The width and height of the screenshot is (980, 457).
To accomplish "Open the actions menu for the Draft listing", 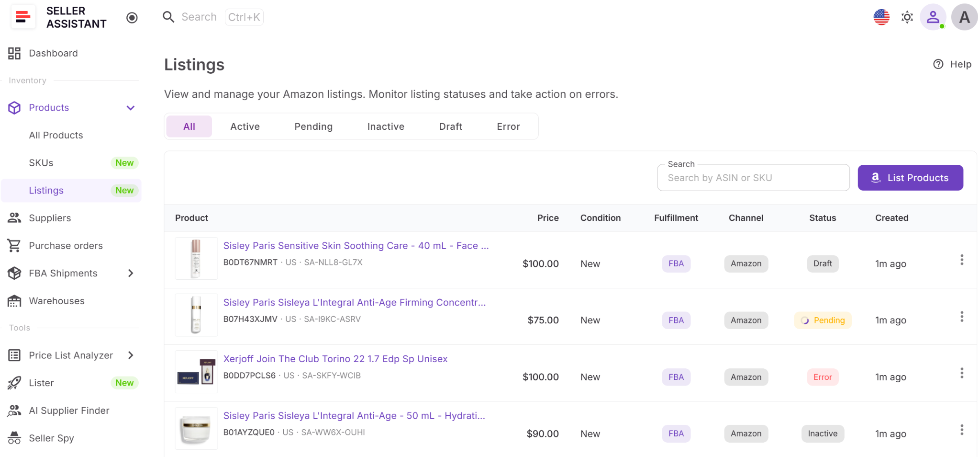I will 962,260.
